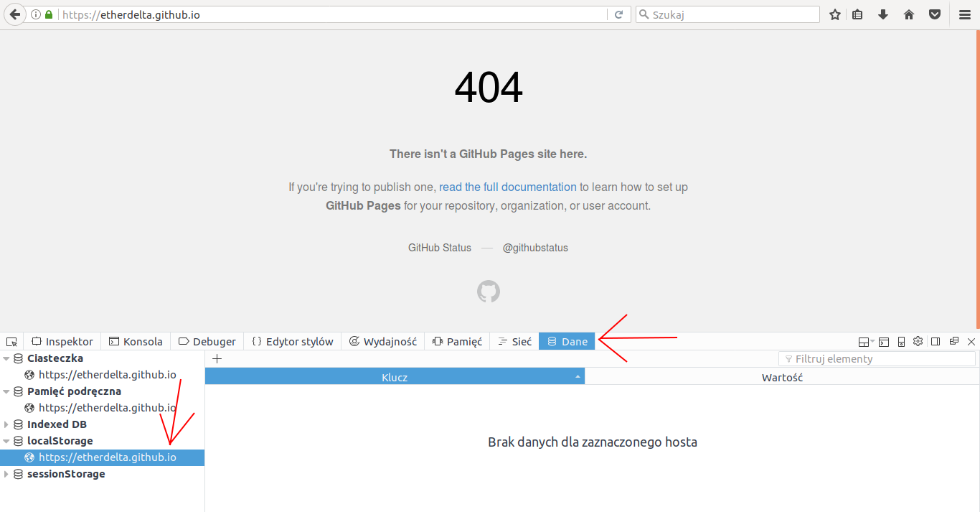This screenshot has width=980, height=512.
Task: Activate the element picker icon in devtools
Action: pyautogui.click(x=11, y=342)
